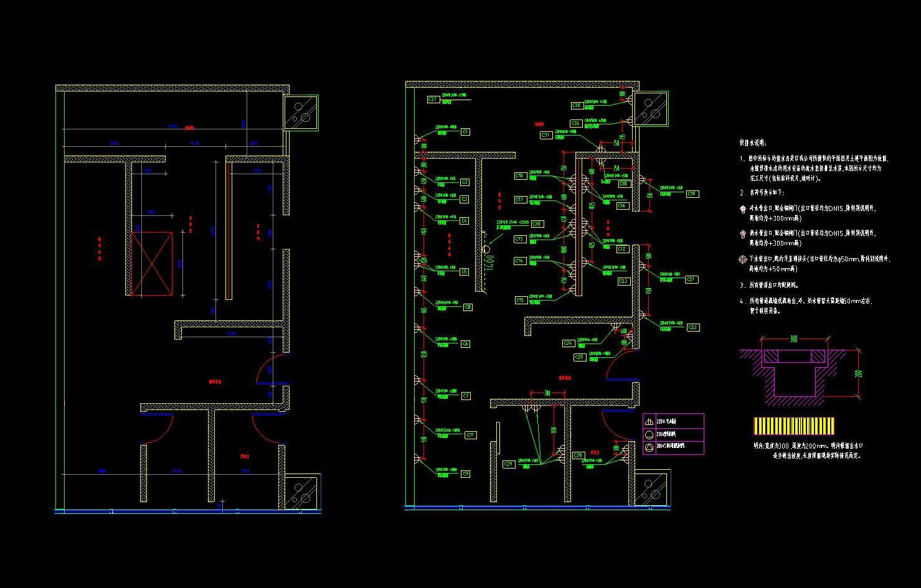Click the top-right pipe shaft box in right plan

point(651,109)
